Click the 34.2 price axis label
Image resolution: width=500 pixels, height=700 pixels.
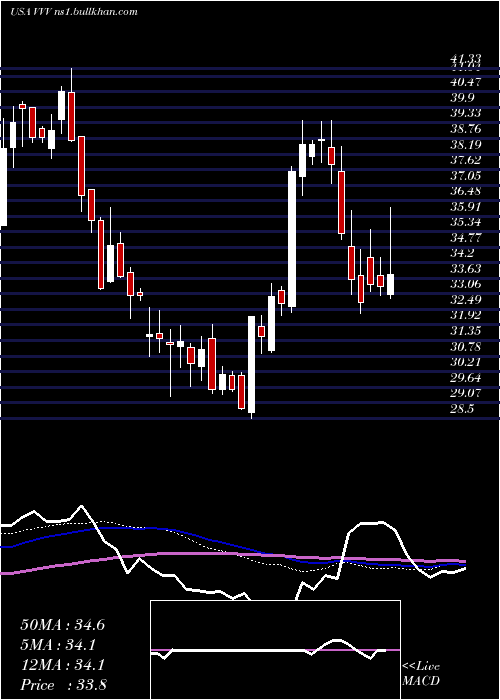pyautogui.click(x=462, y=253)
